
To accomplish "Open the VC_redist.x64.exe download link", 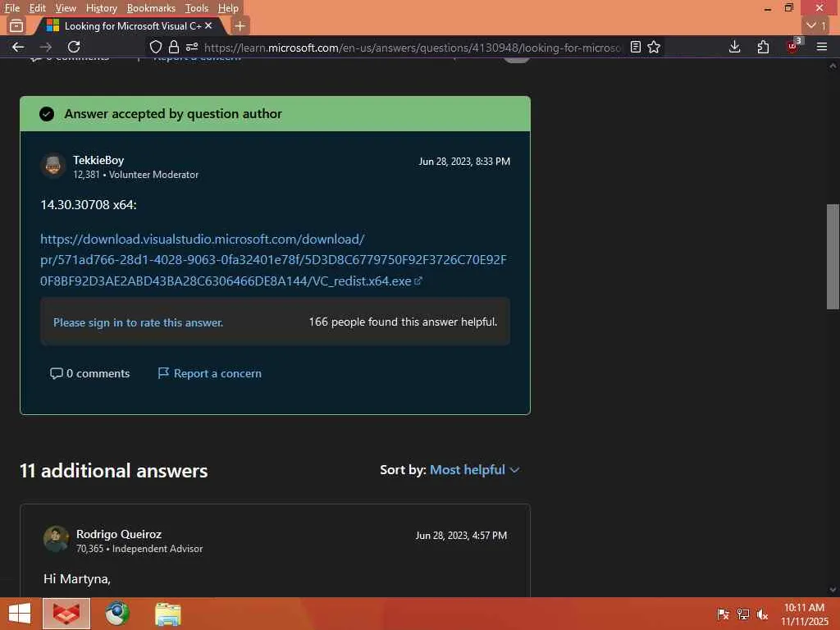I will (x=273, y=260).
